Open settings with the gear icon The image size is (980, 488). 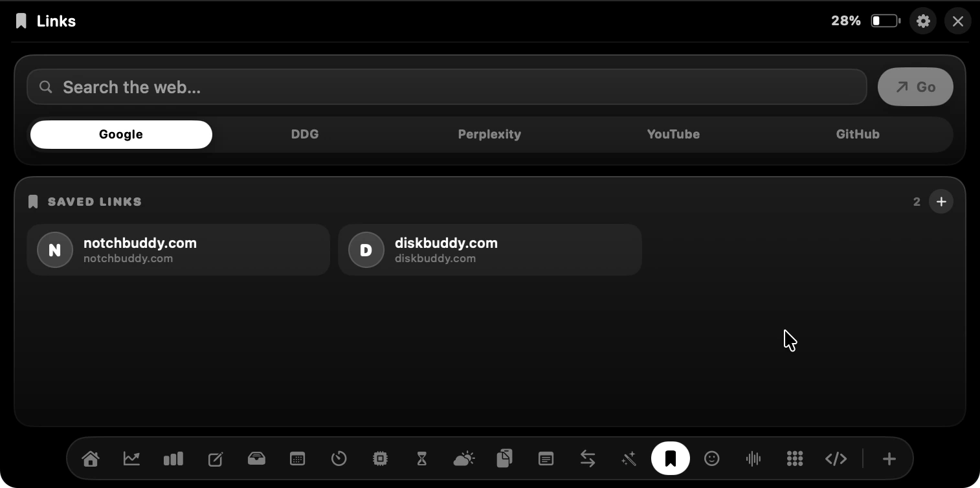(x=923, y=21)
